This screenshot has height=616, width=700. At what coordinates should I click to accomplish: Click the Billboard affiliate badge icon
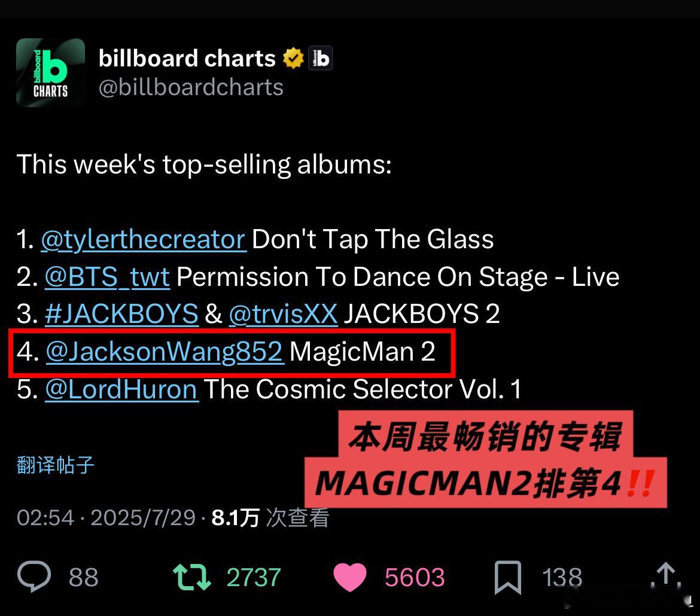coord(321,58)
